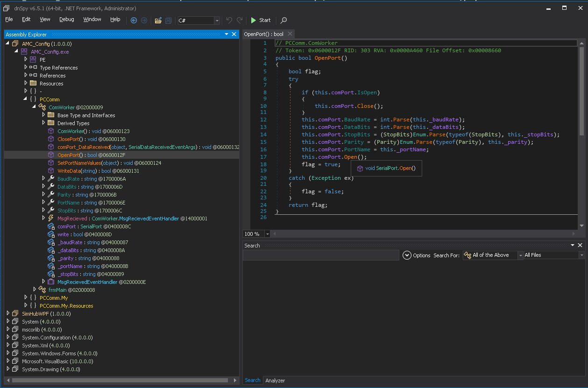Open the magnifier Search icon in toolbar
The height and width of the screenshot is (388, 588).
tap(283, 20)
